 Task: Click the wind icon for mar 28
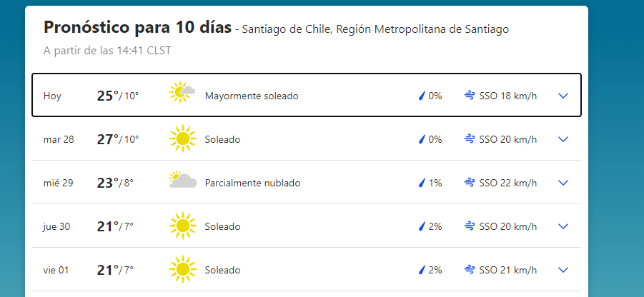[x=470, y=139]
